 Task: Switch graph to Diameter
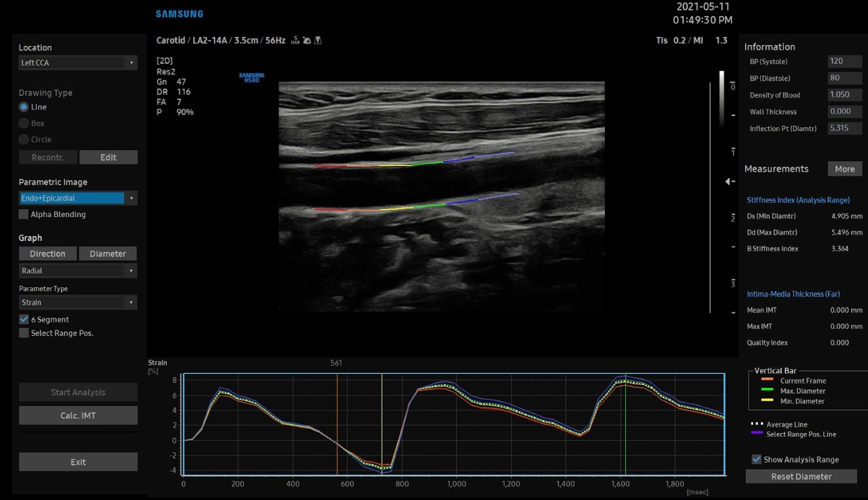pos(108,254)
